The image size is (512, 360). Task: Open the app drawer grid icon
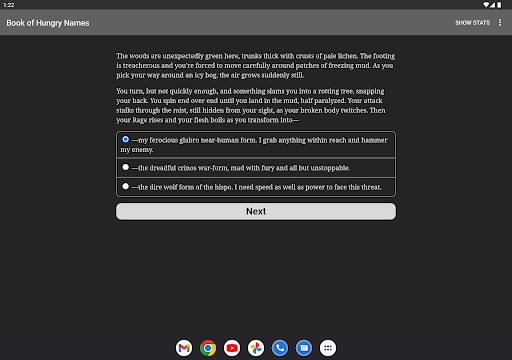[328, 348]
